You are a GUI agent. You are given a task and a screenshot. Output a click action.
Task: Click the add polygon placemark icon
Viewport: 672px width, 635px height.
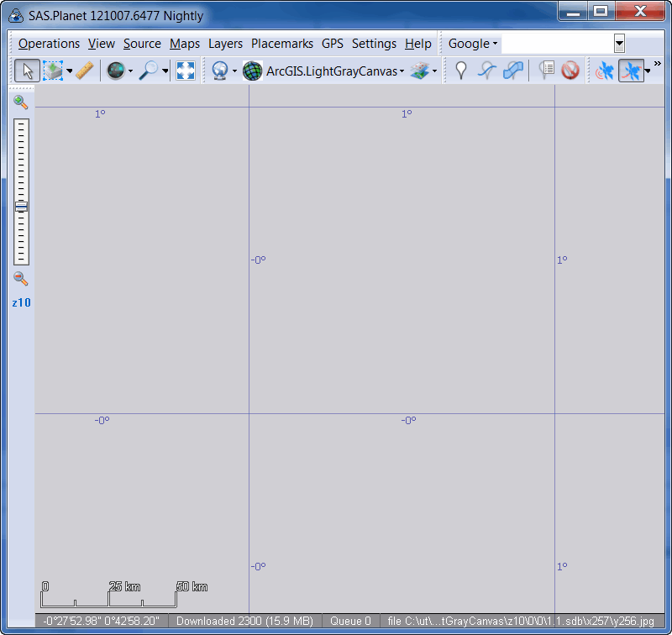[512, 71]
